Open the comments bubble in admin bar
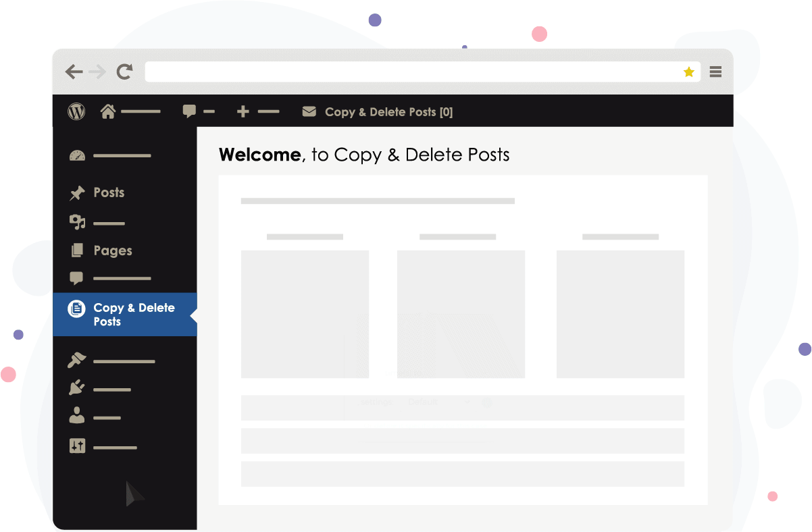The width and height of the screenshot is (812, 532). pos(190,111)
